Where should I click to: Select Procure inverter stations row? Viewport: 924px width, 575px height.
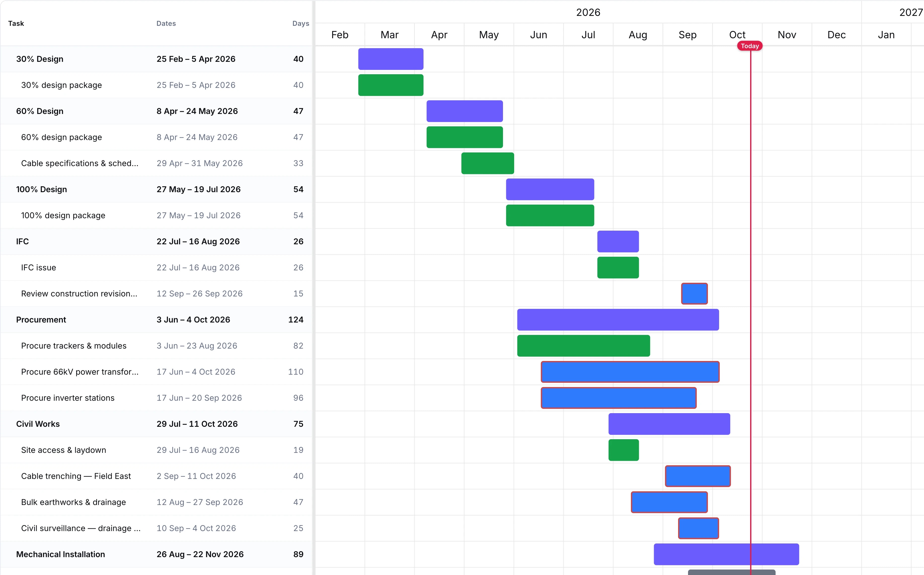tap(156, 398)
